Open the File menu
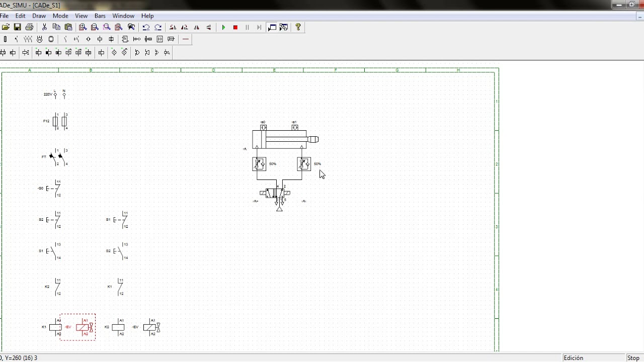 tap(4, 16)
